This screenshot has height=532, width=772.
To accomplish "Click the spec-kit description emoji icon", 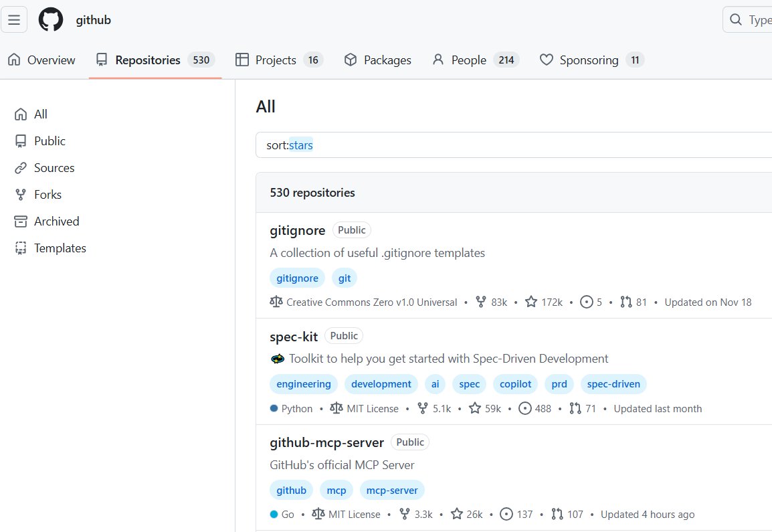I will point(278,359).
